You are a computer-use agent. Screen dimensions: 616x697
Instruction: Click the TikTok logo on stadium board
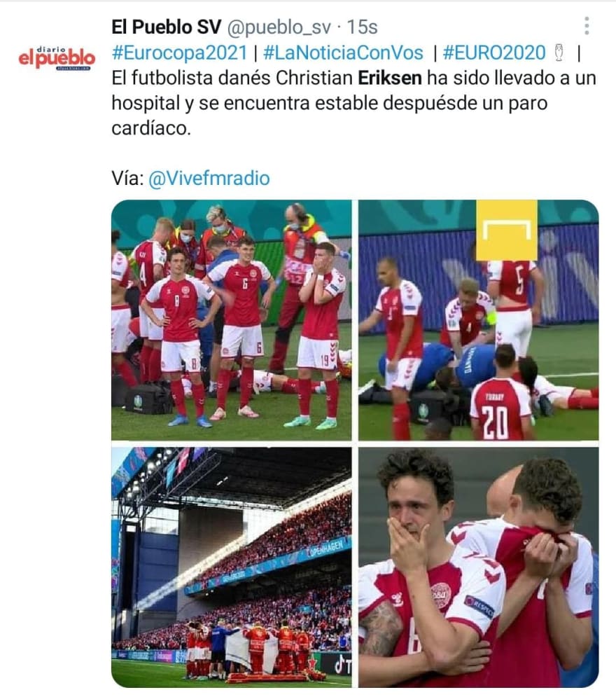(342, 665)
